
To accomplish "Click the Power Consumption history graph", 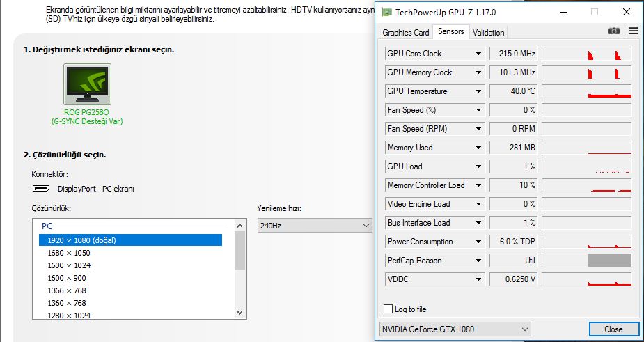I will 586,242.
